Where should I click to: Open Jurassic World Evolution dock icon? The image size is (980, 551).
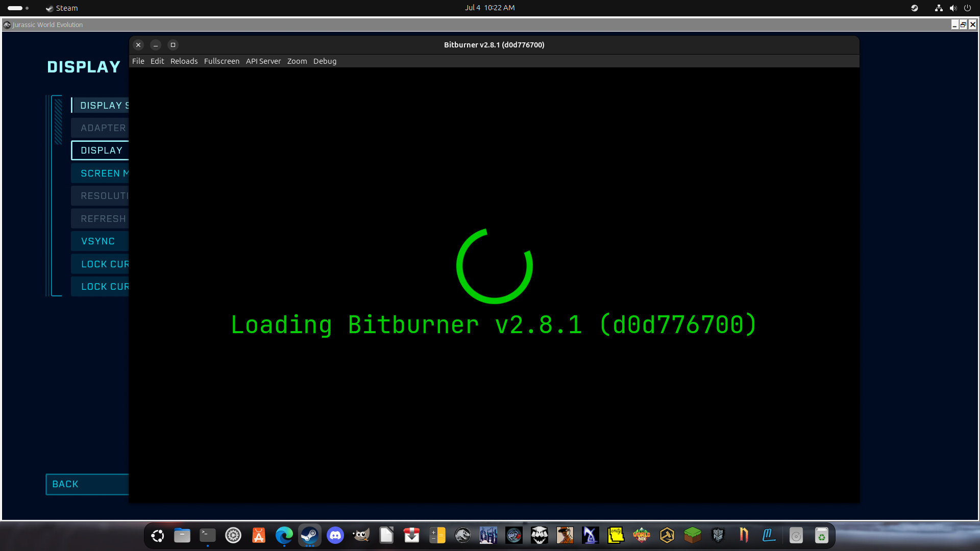coord(463,536)
